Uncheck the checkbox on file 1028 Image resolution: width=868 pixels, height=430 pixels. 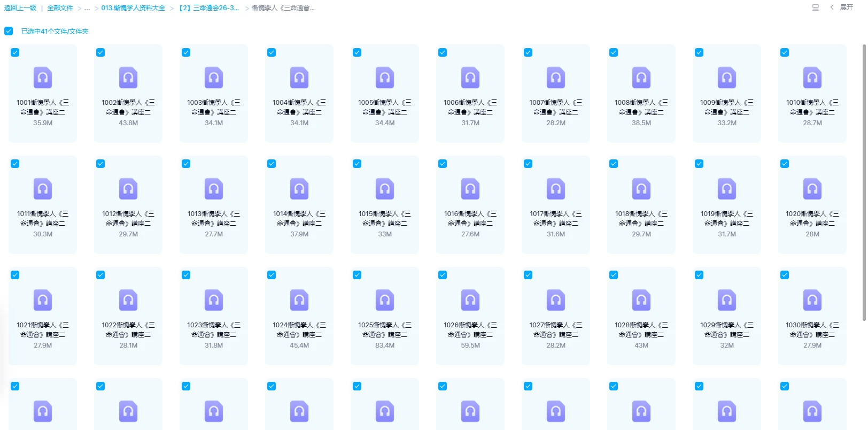click(614, 275)
